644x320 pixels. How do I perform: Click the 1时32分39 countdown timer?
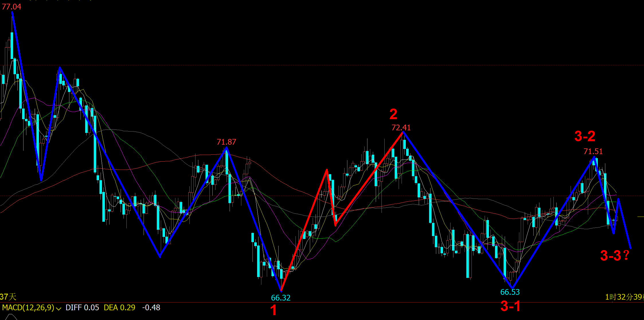624,297
